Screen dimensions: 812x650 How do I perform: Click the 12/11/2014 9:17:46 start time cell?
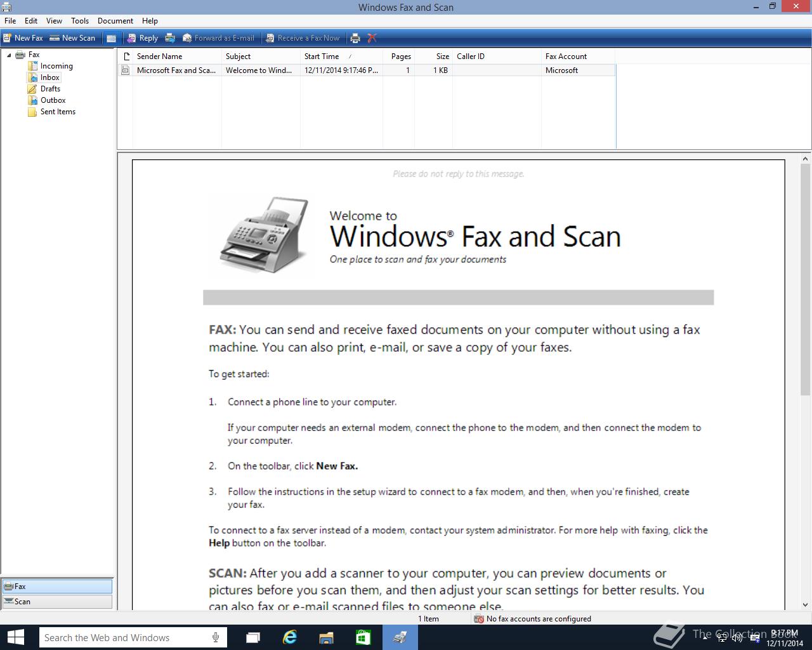(341, 70)
